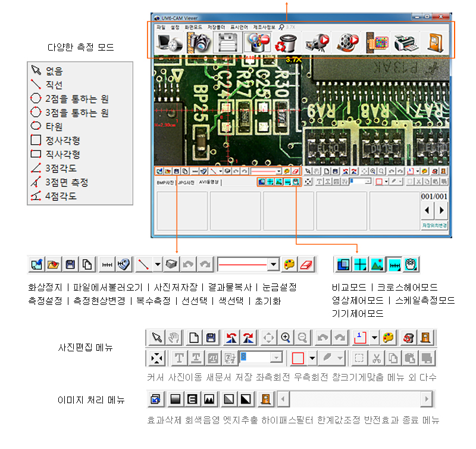Open the red rectangle dropdown arrow in enlarged photo edit toolbar

click(312, 358)
